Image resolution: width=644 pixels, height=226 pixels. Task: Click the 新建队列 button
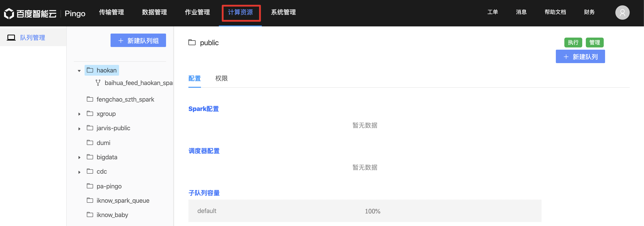[580, 56]
